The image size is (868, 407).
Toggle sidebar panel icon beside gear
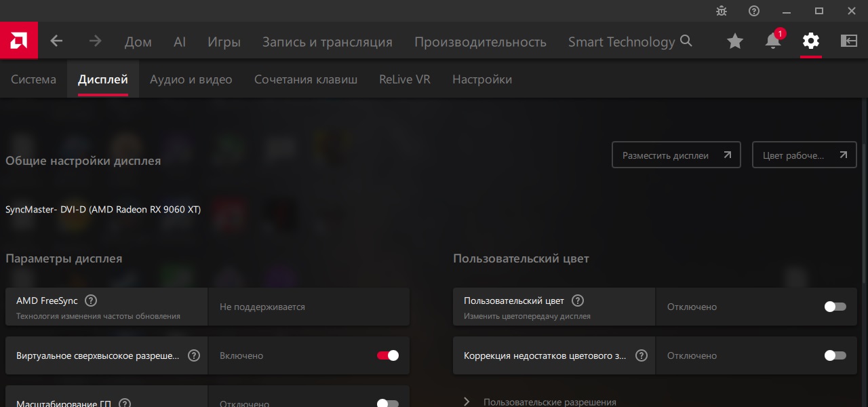point(849,41)
